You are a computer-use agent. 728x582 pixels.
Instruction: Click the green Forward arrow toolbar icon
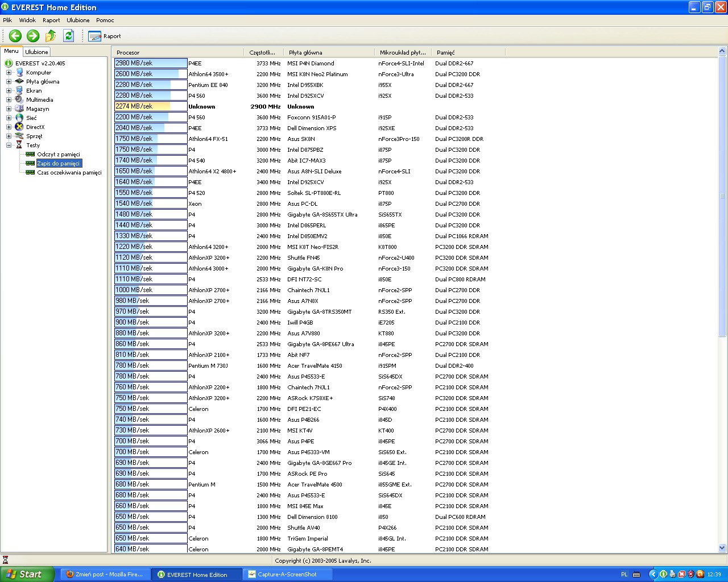[x=33, y=36]
